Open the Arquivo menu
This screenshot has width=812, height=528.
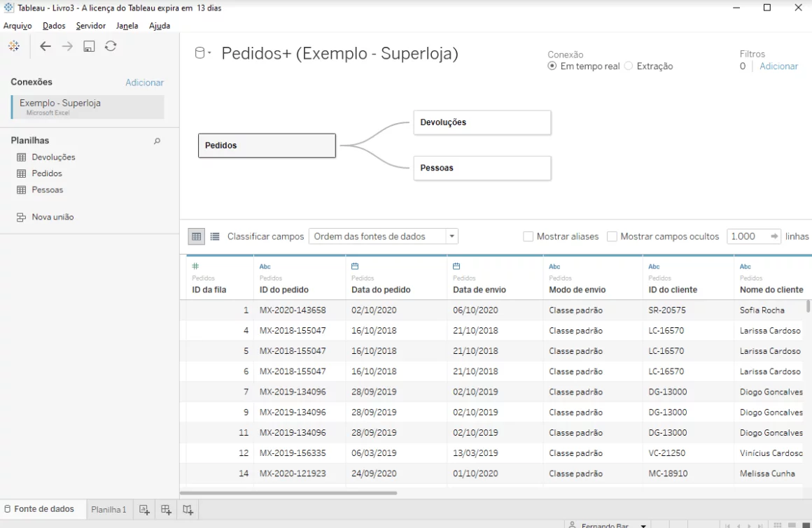click(17, 26)
